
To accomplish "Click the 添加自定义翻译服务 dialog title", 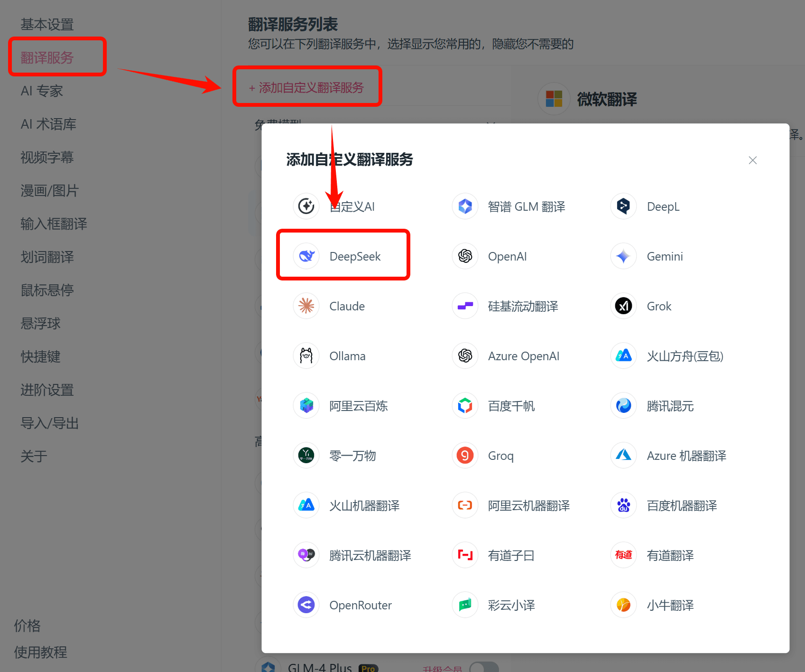I will (350, 160).
